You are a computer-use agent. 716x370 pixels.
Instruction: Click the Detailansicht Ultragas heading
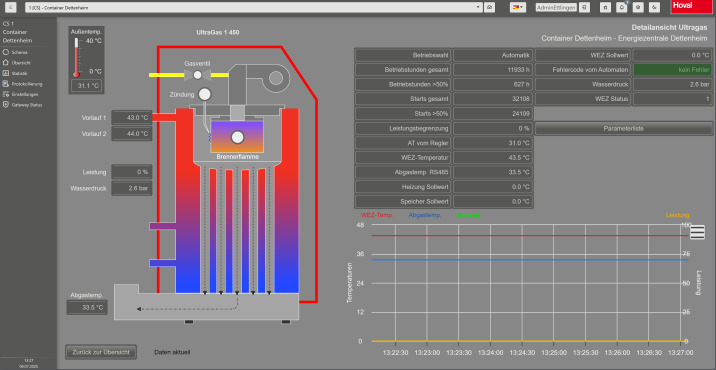click(x=669, y=27)
